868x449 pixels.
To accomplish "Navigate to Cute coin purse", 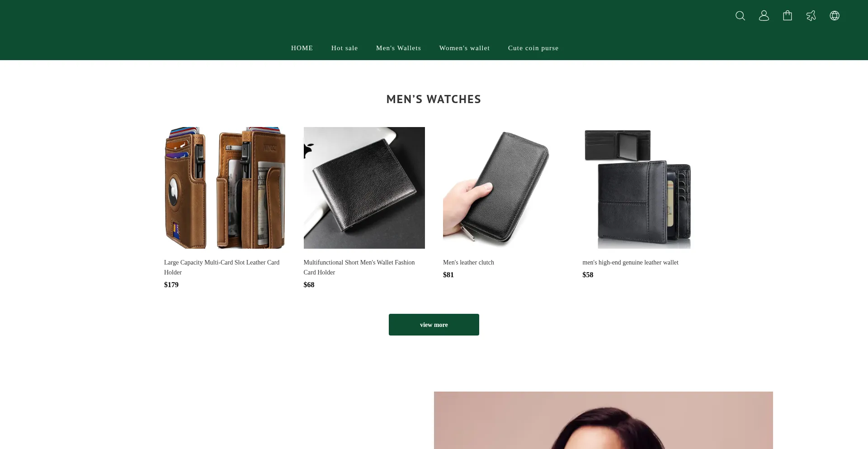I will (x=533, y=48).
